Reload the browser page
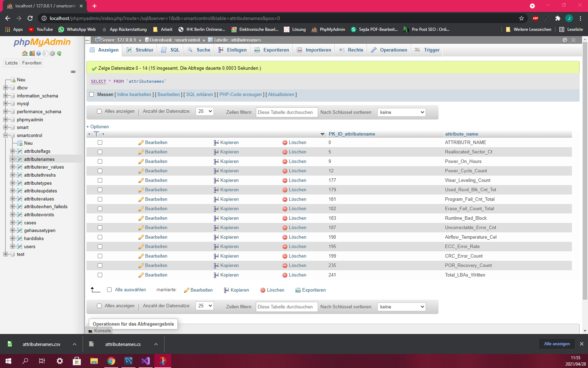Image resolution: width=588 pixels, height=368 pixels. pos(30,18)
